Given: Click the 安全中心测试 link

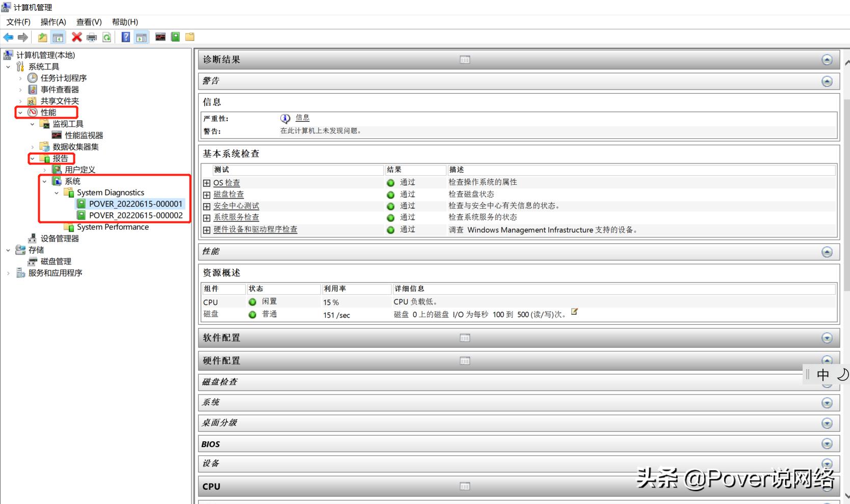Looking at the screenshot, I should tap(236, 206).
